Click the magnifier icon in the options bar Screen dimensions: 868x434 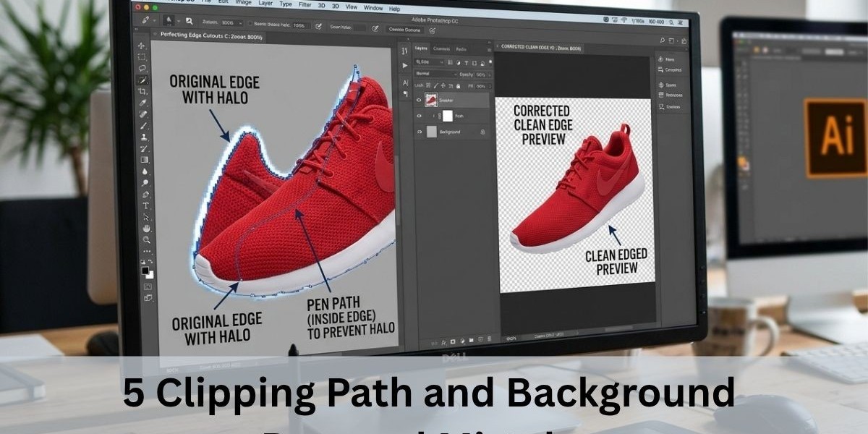coord(190,22)
